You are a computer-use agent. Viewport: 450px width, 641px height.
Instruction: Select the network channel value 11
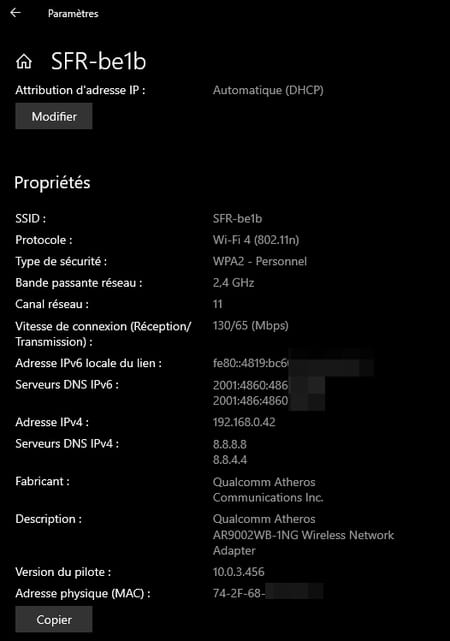click(217, 304)
